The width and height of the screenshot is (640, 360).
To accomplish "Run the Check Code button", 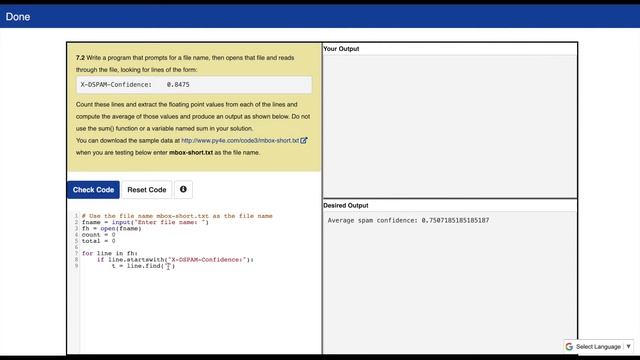I will tap(93, 190).
